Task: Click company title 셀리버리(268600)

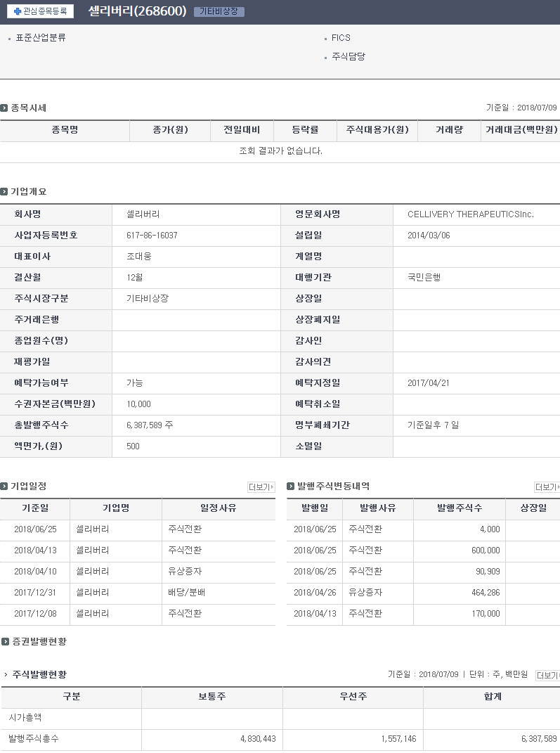Action: point(137,11)
